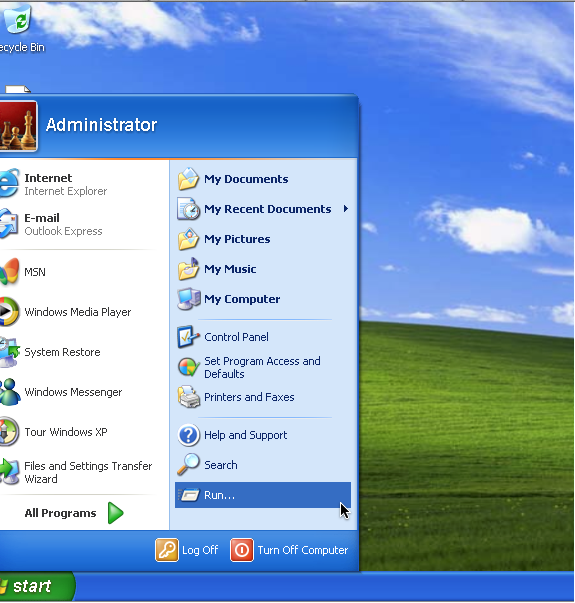Click the My Recent Documents label
Screen dimensions: 575x603
coord(268,209)
